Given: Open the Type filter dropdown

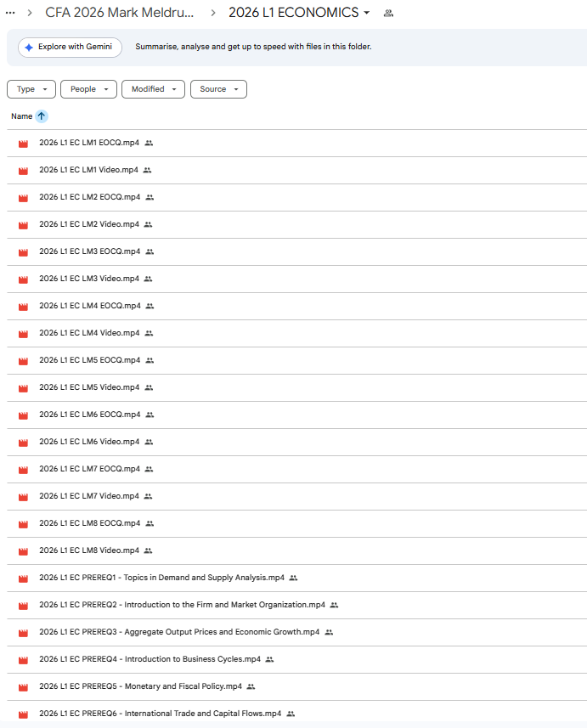Looking at the screenshot, I should coord(31,89).
